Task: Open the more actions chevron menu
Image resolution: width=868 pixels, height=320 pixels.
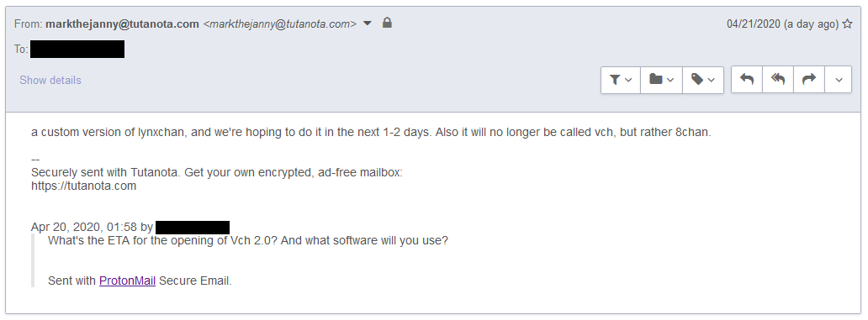Action: pos(838,80)
